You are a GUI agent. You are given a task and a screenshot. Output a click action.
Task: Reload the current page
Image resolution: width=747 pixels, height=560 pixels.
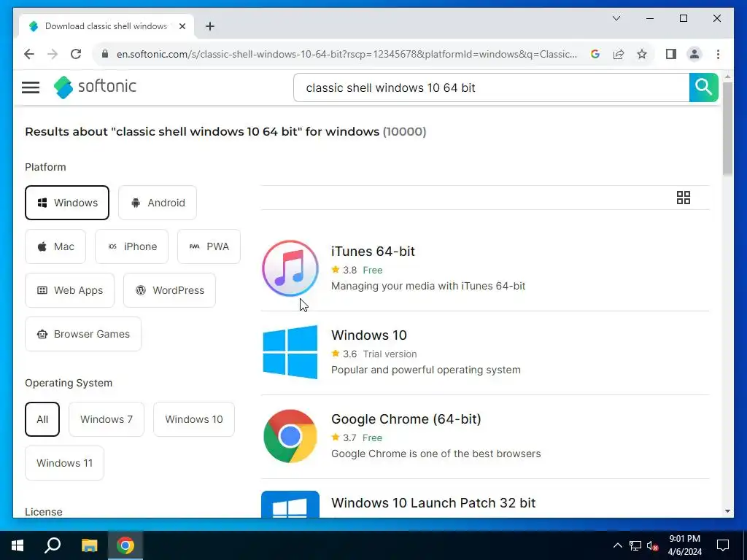click(76, 54)
